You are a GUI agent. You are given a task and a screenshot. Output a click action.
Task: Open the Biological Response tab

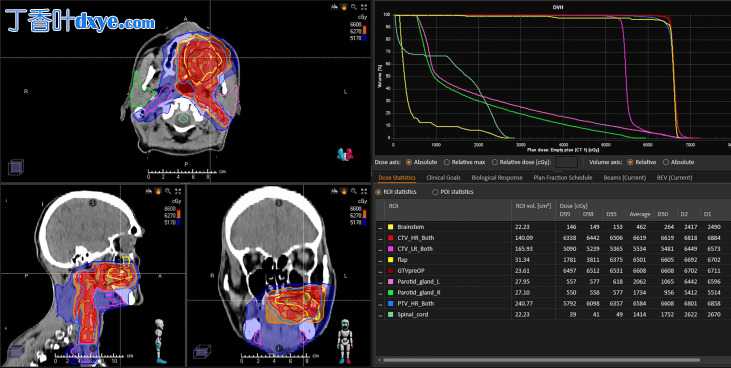[497, 178]
